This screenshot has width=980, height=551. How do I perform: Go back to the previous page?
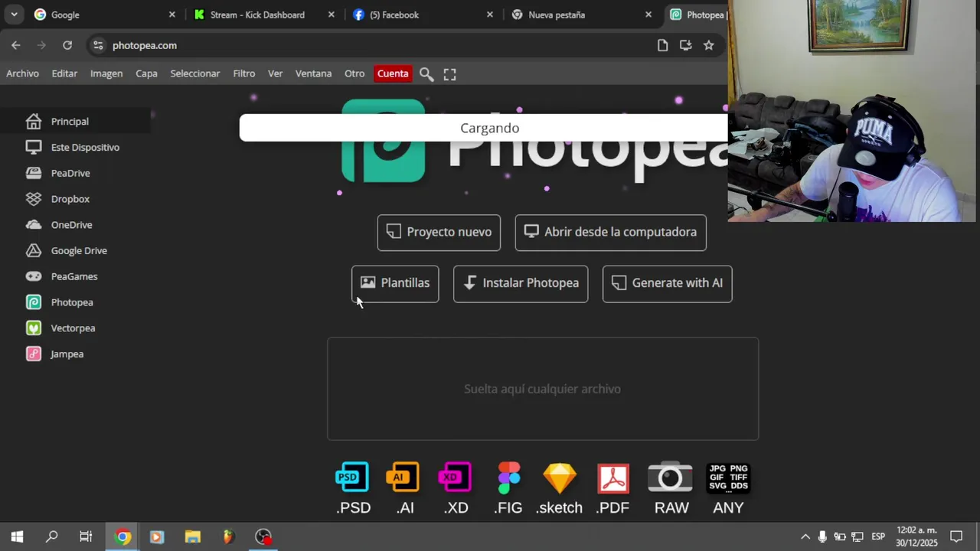(x=16, y=45)
